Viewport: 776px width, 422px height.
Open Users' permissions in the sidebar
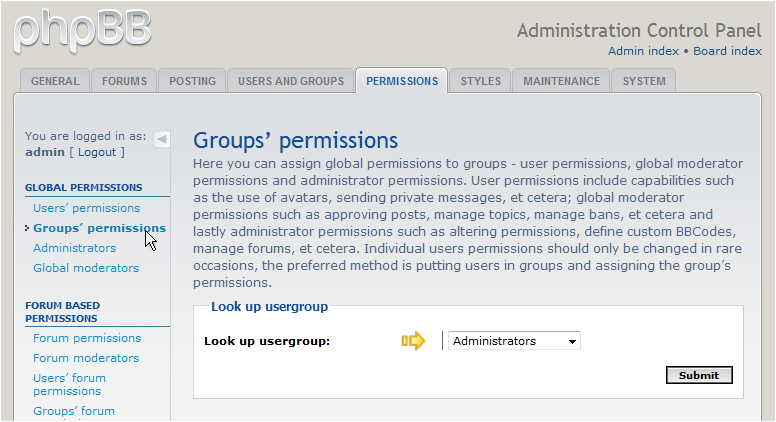point(86,208)
